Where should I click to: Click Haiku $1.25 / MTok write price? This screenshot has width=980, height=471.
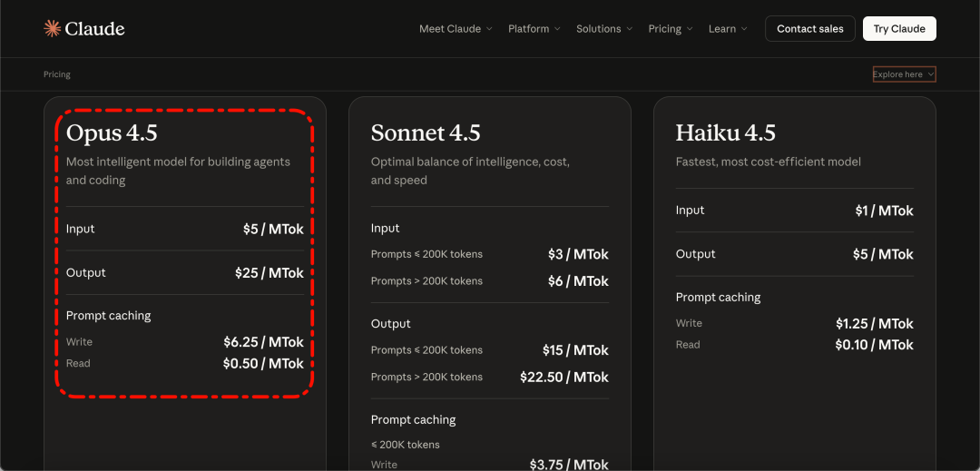pyautogui.click(x=874, y=324)
